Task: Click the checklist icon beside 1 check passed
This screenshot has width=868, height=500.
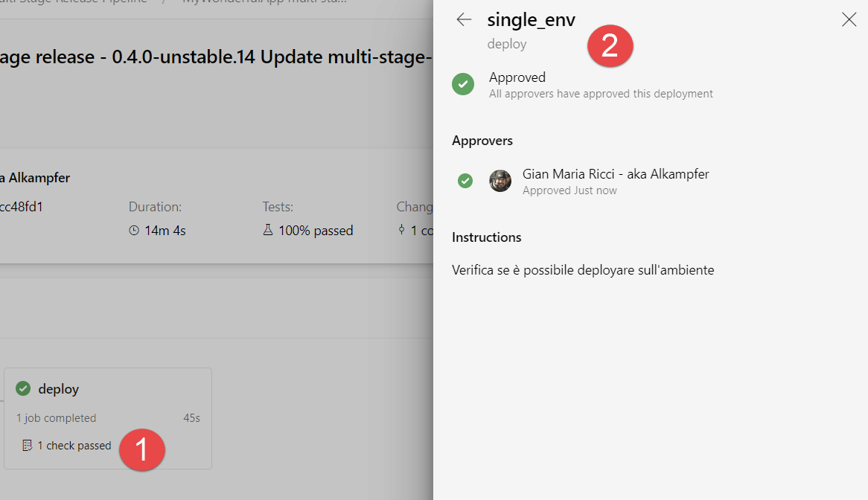Action: point(27,445)
